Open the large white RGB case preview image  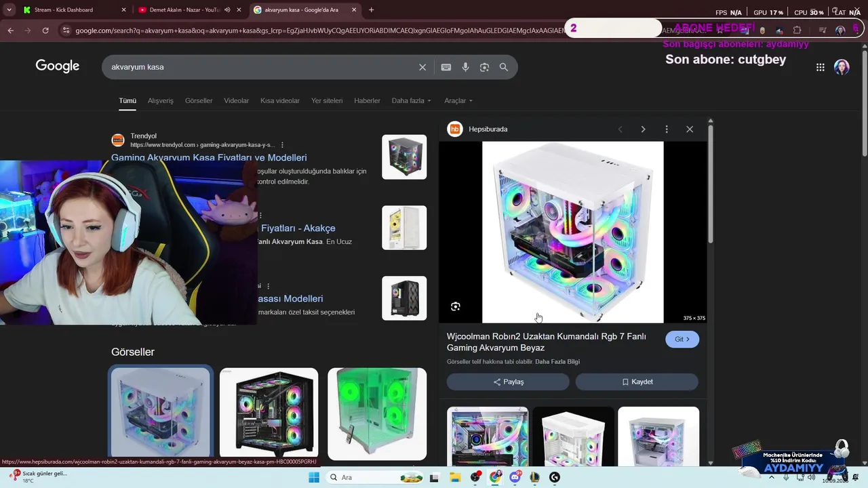(573, 232)
